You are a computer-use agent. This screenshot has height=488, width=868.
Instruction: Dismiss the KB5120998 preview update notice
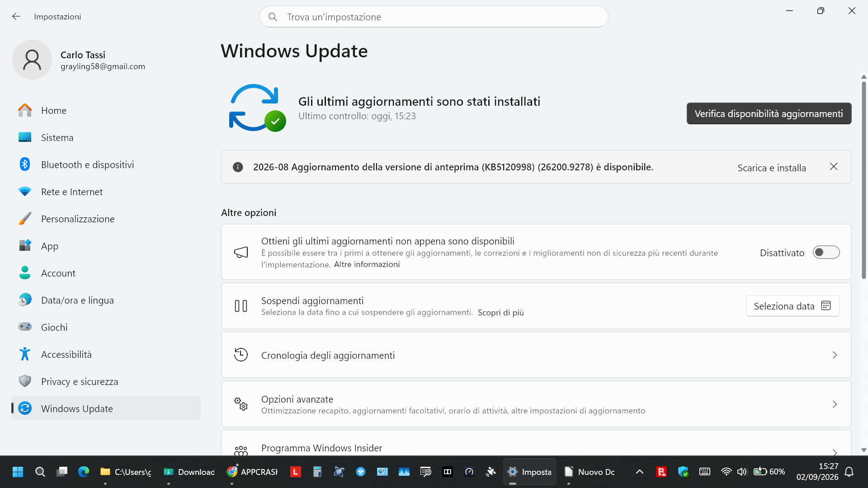coord(834,167)
